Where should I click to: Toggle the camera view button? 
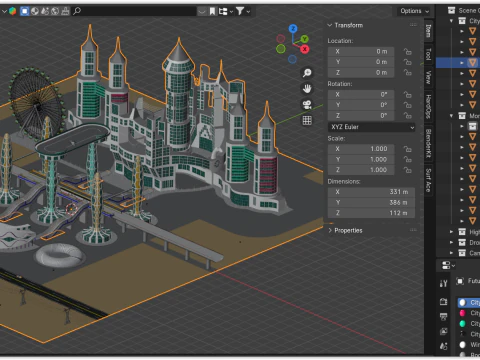click(307, 105)
